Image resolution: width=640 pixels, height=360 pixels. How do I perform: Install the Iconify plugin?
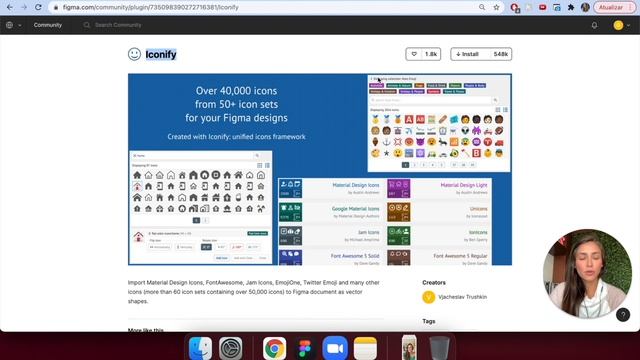point(481,54)
